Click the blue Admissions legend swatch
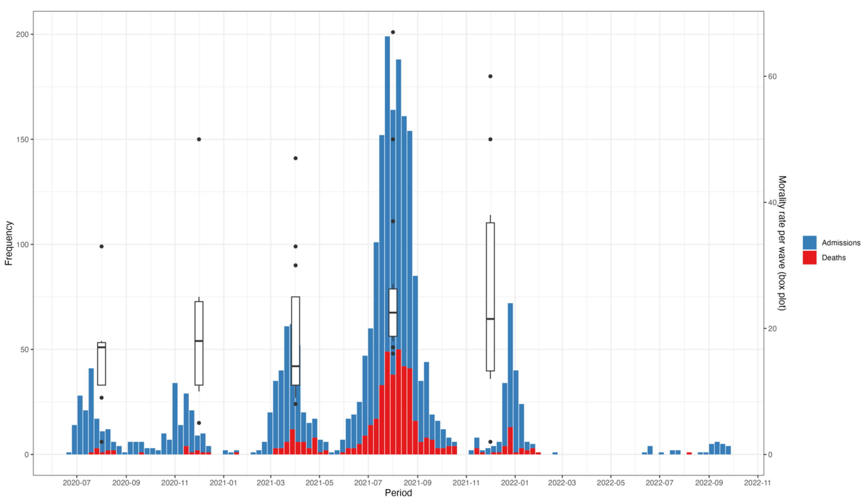This screenshot has height=501, width=868. (809, 243)
